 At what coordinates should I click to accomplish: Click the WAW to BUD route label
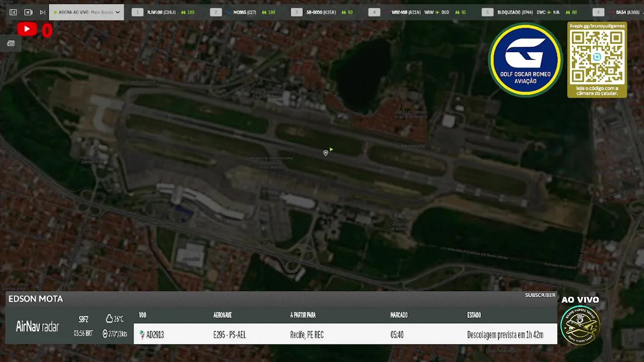[437, 12]
